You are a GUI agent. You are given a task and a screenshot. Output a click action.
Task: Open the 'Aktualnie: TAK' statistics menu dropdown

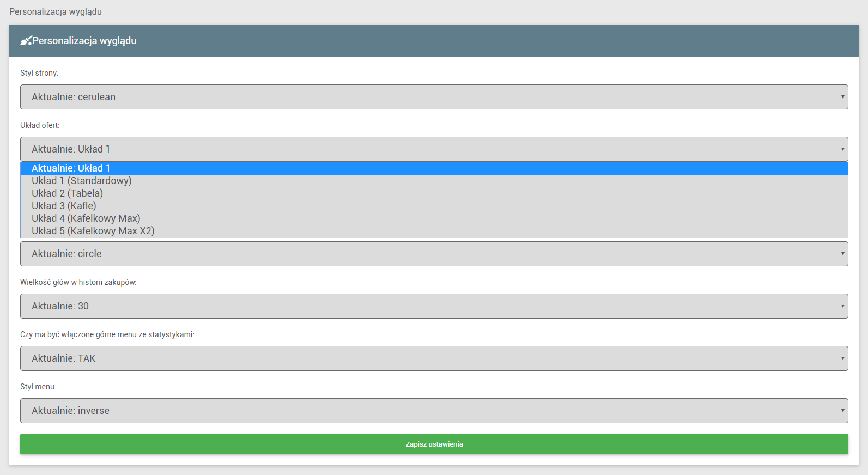434,358
